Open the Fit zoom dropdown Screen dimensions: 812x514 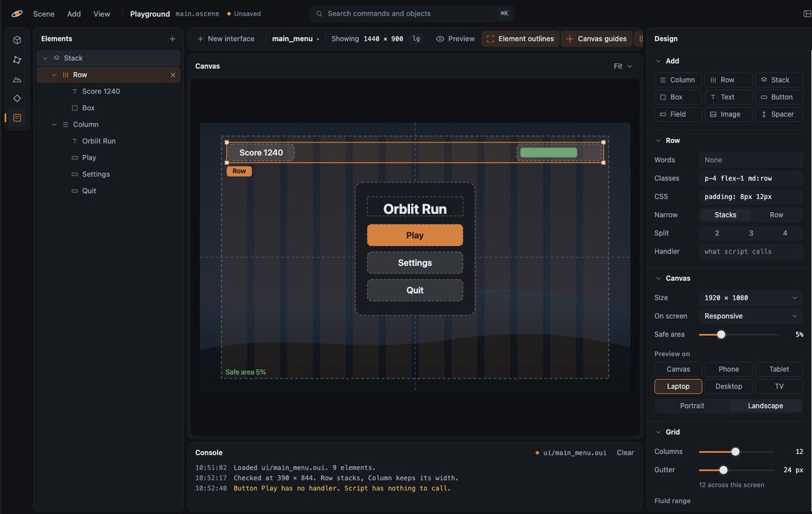[623, 66]
